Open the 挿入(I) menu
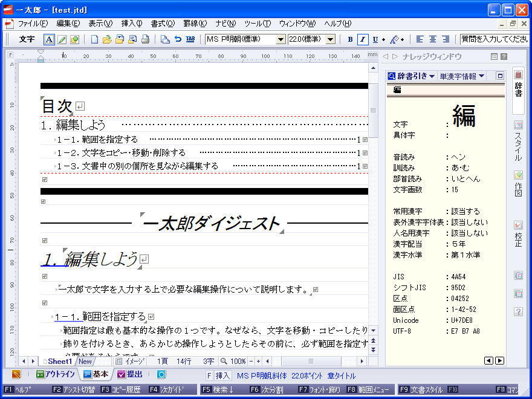532x399 pixels. coord(132,24)
